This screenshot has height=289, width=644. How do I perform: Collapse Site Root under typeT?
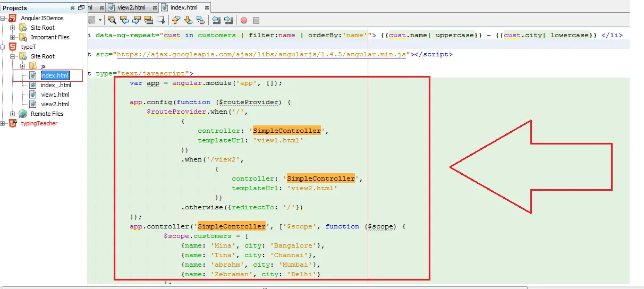13,56
